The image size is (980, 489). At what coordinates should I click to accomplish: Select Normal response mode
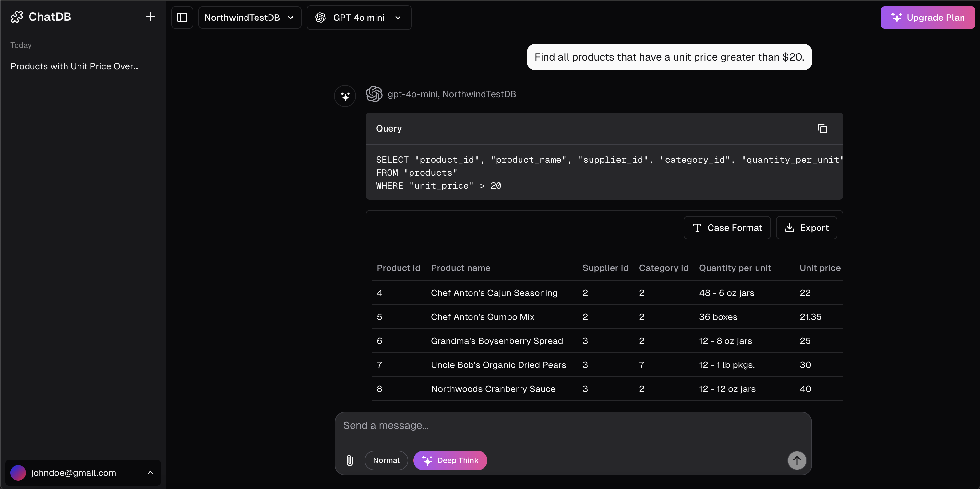386,460
